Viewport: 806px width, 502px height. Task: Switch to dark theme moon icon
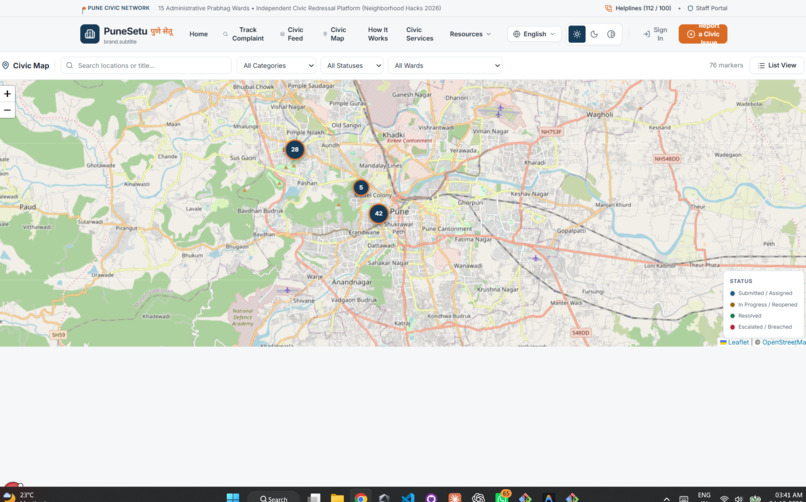(x=594, y=34)
